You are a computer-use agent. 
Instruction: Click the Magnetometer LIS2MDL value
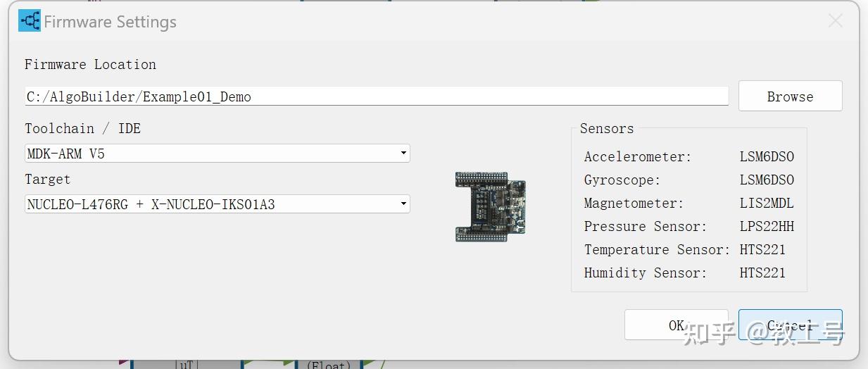point(767,203)
